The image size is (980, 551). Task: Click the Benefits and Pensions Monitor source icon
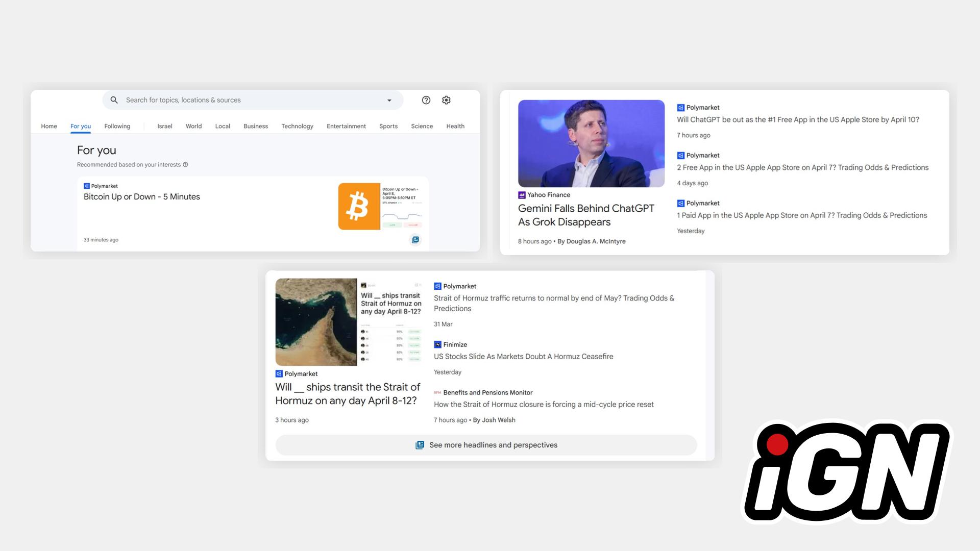[x=437, y=392]
